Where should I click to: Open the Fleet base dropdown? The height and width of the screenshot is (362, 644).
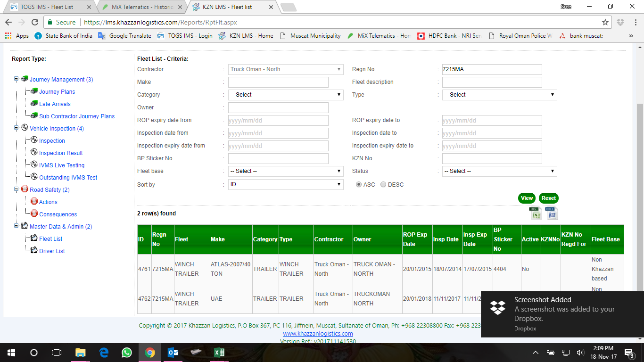[x=286, y=171]
